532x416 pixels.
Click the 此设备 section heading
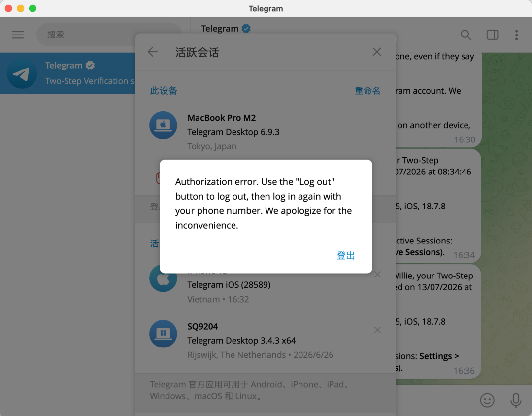[164, 91]
